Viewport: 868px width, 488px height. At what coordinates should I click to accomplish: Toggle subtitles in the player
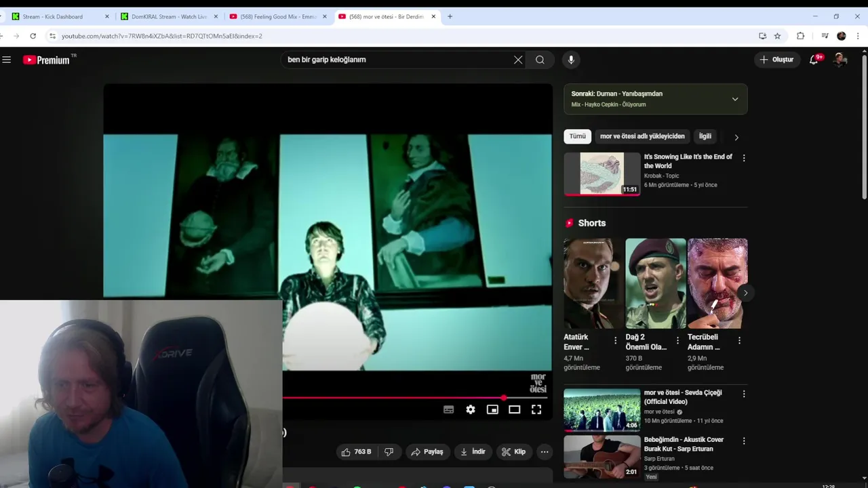coord(449,409)
